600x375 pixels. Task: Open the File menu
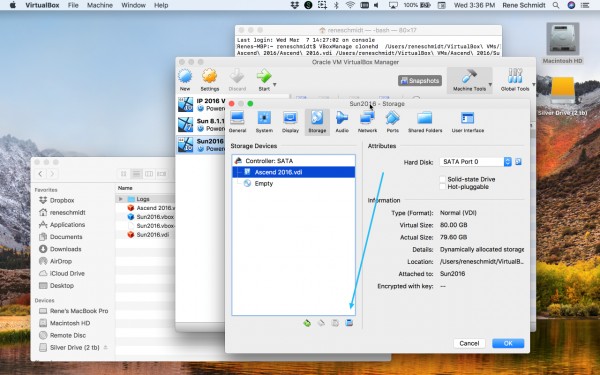(73, 5)
